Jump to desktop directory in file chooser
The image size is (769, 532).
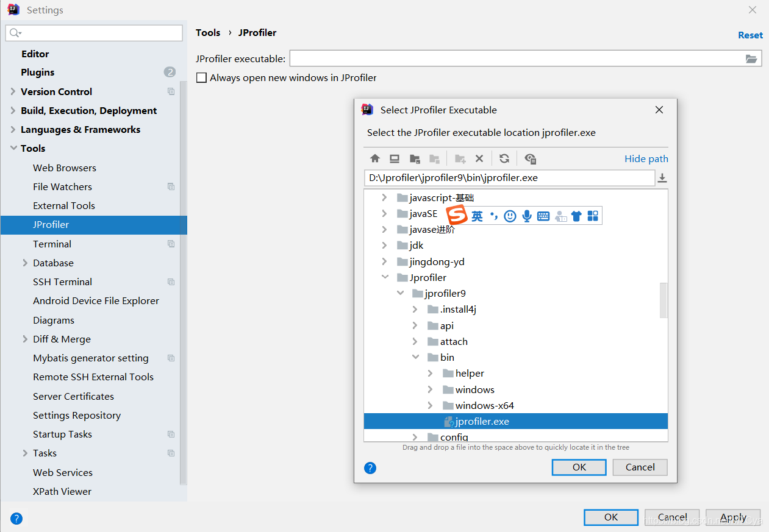click(395, 158)
